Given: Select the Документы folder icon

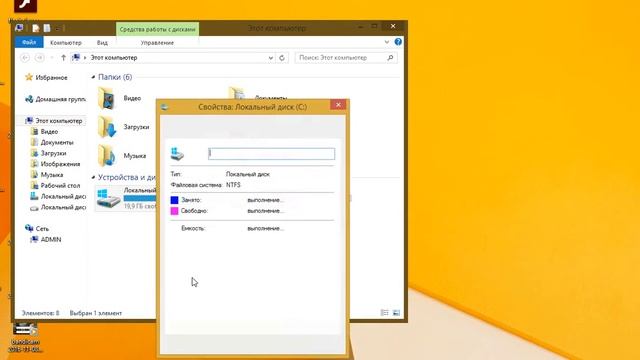Looking at the screenshot, I should [238, 93].
